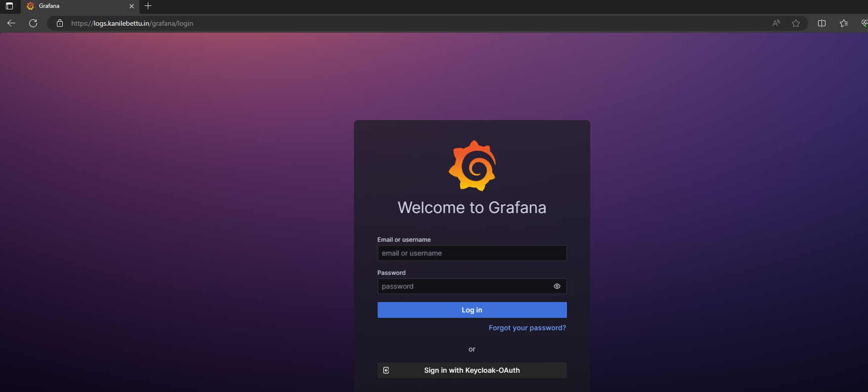Add this page to favorites star
Screen dimensions: 868x392
(x=796, y=23)
